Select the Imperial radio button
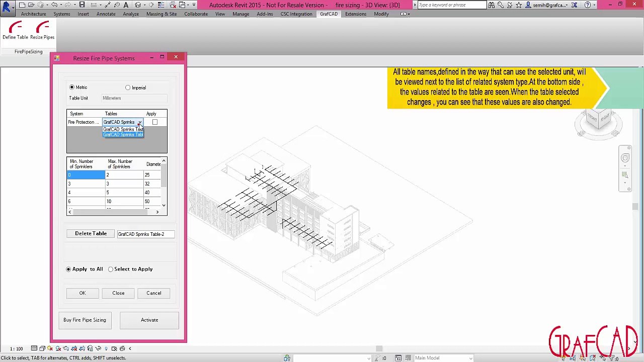Image resolution: width=644 pixels, height=362 pixels. (x=128, y=88)
